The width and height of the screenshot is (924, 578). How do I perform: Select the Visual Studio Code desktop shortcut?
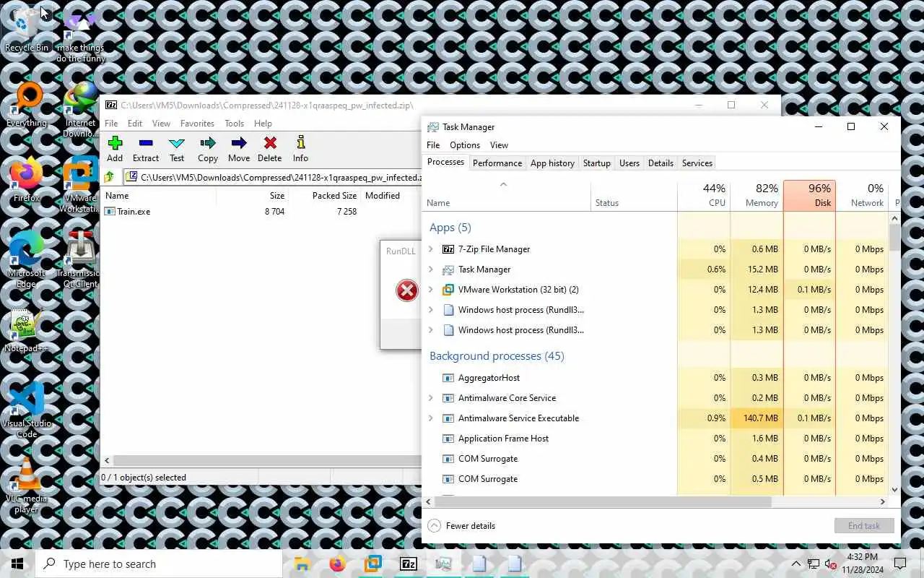[x=27, y=410]
